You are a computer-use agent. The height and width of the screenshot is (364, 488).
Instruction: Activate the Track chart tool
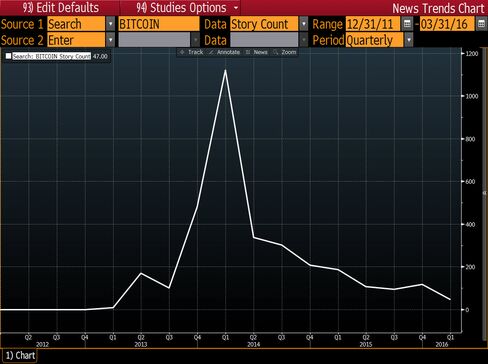tap(192, 52)
